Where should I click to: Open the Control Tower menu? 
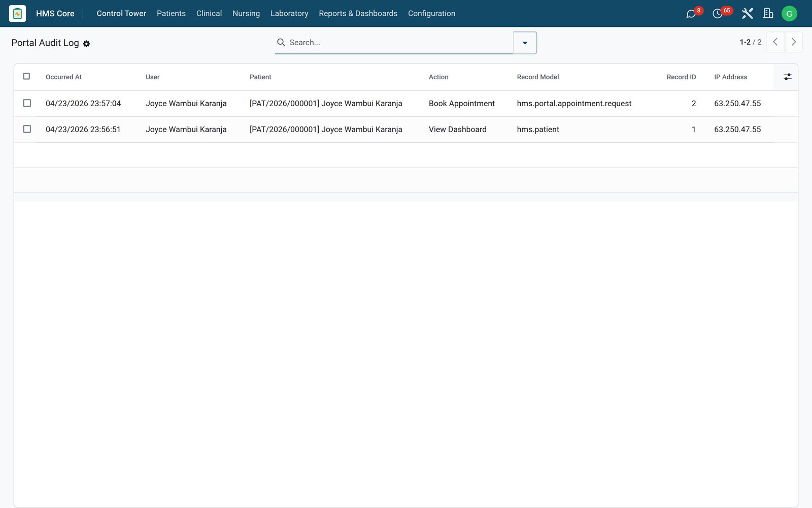121,14
